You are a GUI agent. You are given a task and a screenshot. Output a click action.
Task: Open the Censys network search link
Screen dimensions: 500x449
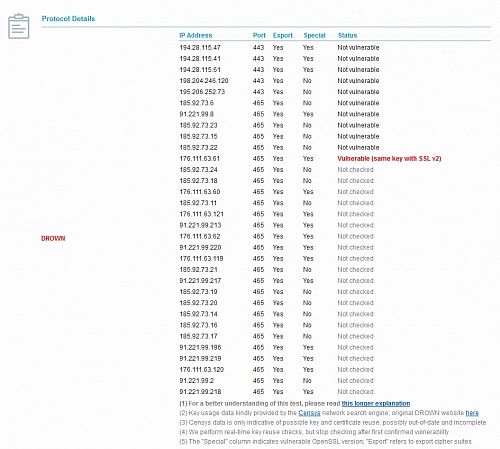[x=309, y=413]
